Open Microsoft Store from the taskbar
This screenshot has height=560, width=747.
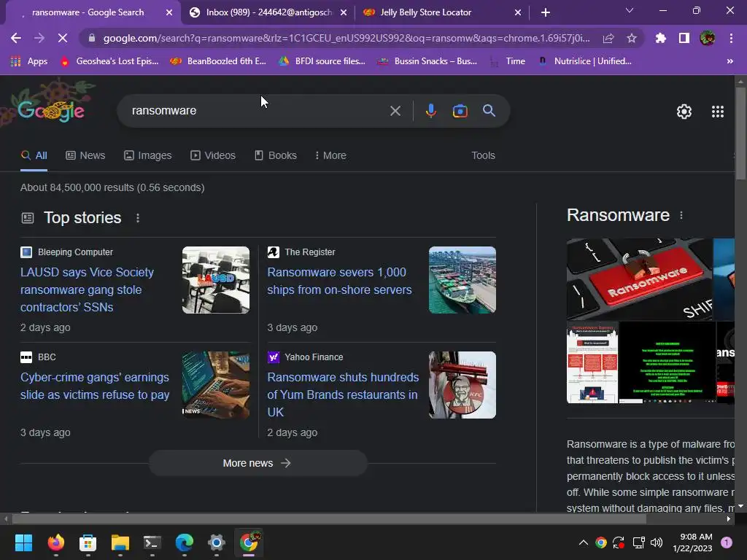(x=88, y=542)
